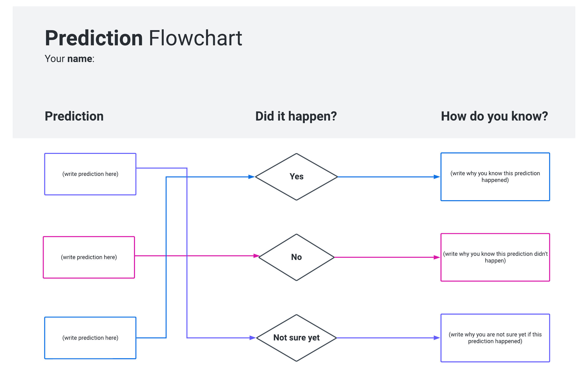The height and width of the screenshot is (381, 588).
Task: Select the "Yes" decision diamond
Action: 296,177
